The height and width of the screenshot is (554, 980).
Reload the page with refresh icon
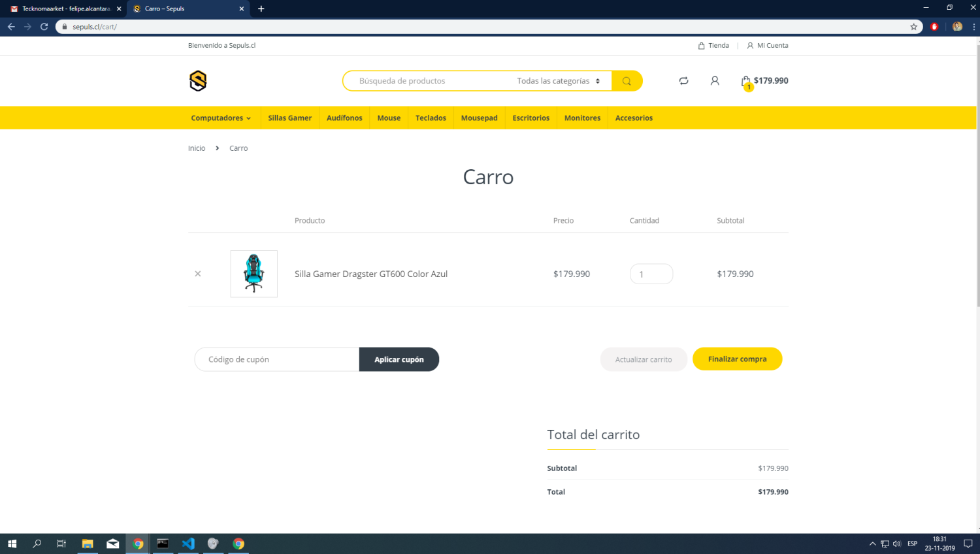[44, 27]
